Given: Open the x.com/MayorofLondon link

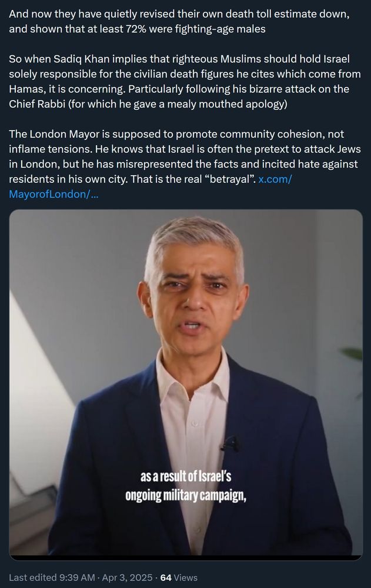Looking at the screenshot, I should (x=275, y=179).
